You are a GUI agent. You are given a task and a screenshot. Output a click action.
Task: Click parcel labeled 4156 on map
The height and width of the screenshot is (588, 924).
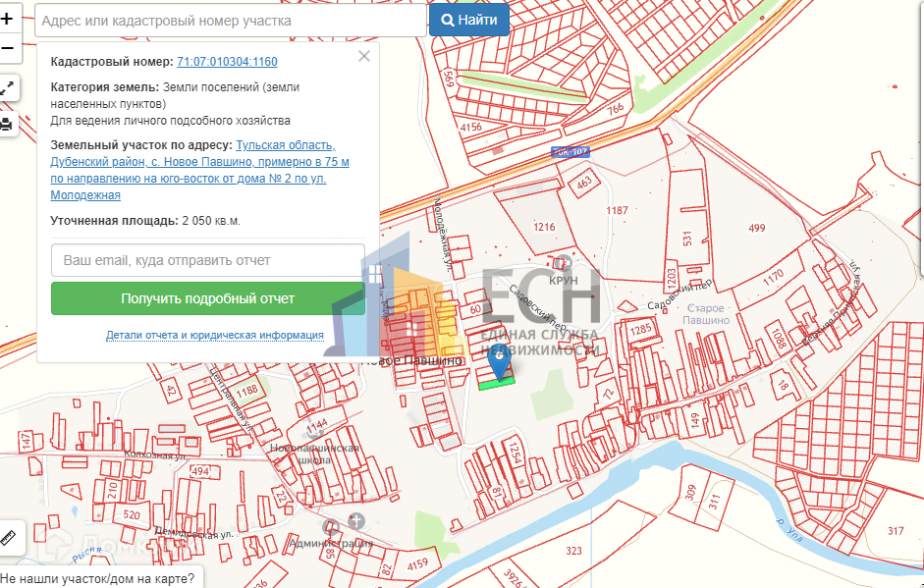[471, 128]
